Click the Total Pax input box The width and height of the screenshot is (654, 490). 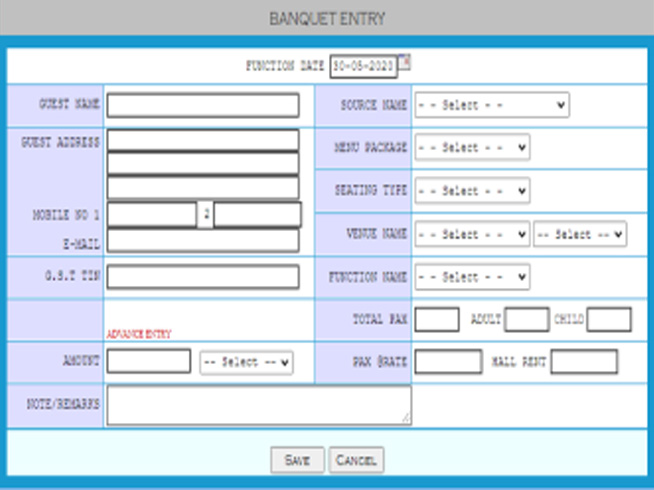point(436,320)
